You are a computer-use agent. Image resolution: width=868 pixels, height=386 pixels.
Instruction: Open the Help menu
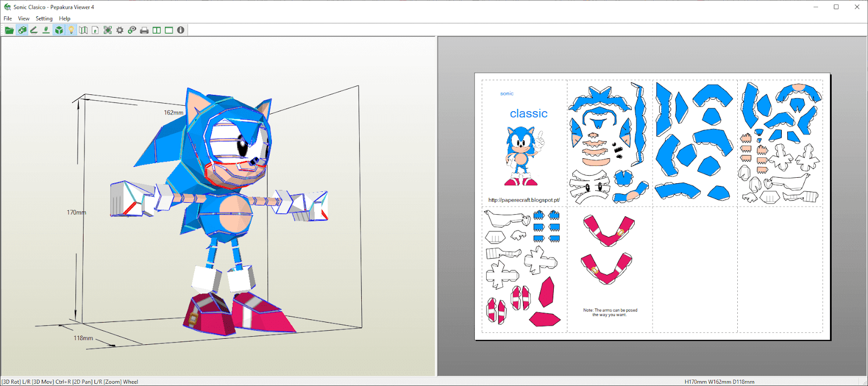pos(65,18)
